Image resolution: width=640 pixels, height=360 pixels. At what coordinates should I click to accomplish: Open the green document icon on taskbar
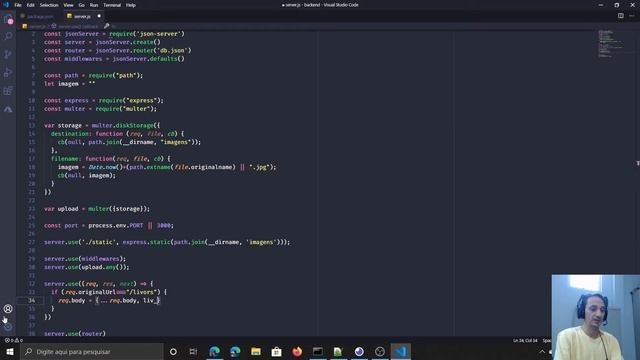[x=338, y=351]
